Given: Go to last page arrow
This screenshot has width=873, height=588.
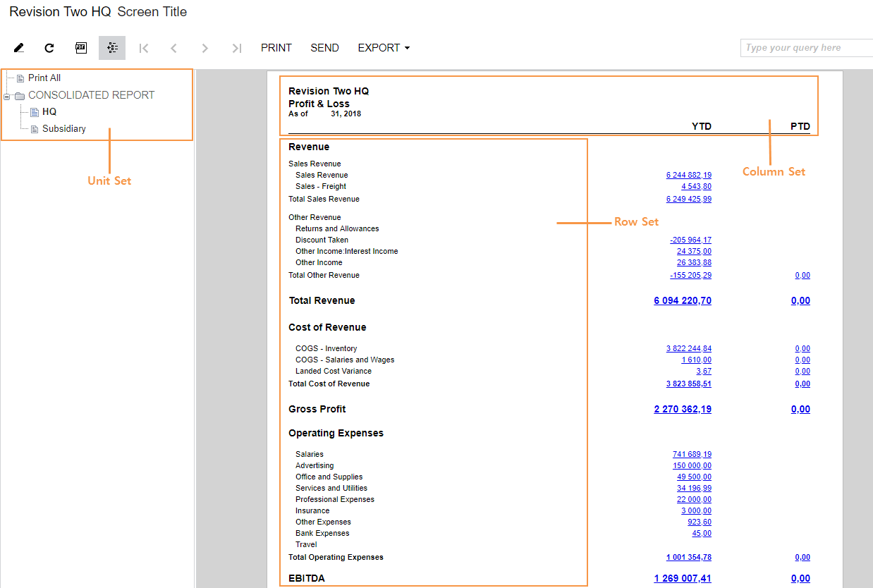Looking at the screenshot, I should (236, 48).
